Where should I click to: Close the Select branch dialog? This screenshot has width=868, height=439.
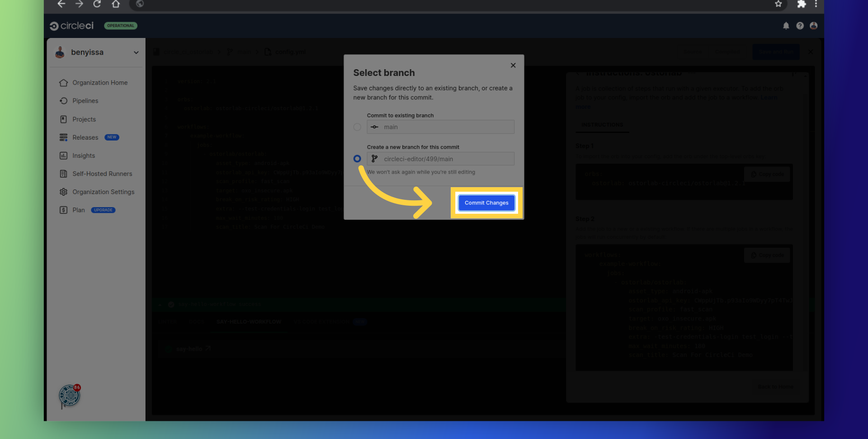(x=513, y=66)
